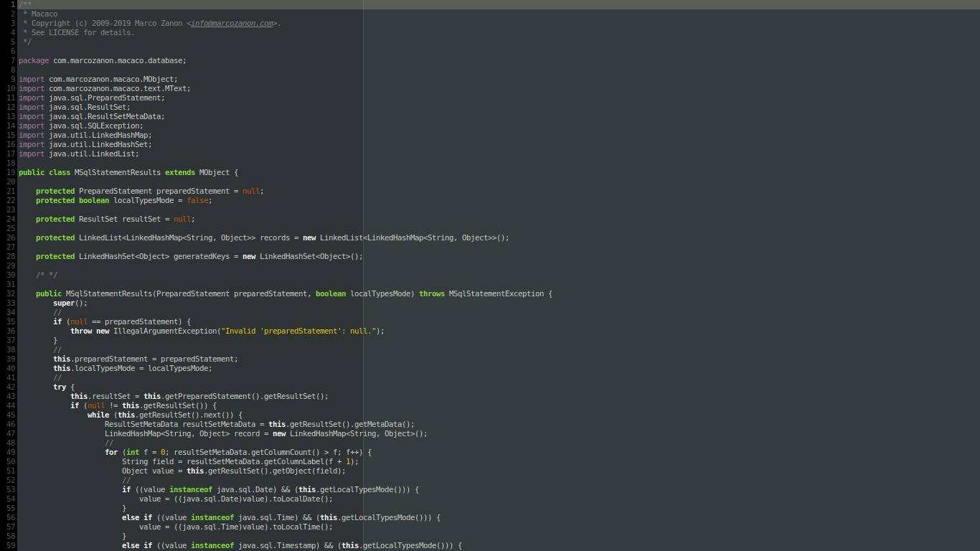Click the 'for' keyword on line 49

point(111,452)
